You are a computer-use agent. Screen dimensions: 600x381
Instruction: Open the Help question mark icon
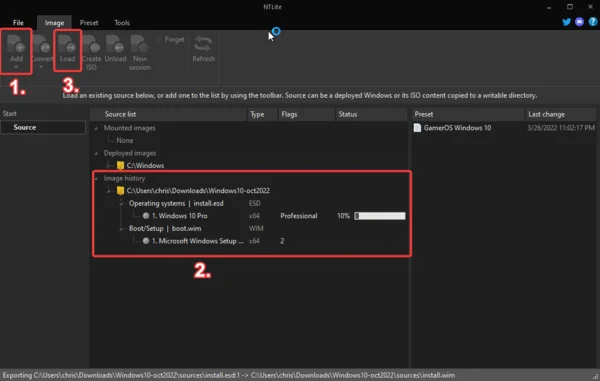tap(593, 22)
